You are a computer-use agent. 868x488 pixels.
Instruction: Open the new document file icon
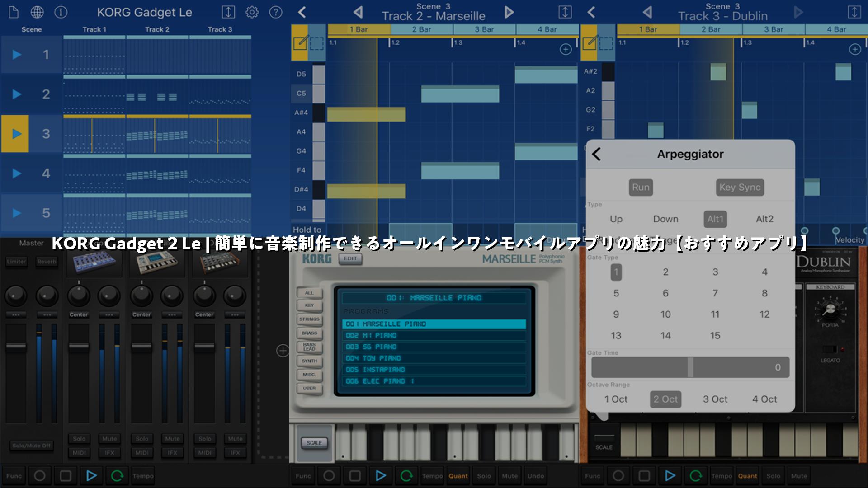point(14,12)
